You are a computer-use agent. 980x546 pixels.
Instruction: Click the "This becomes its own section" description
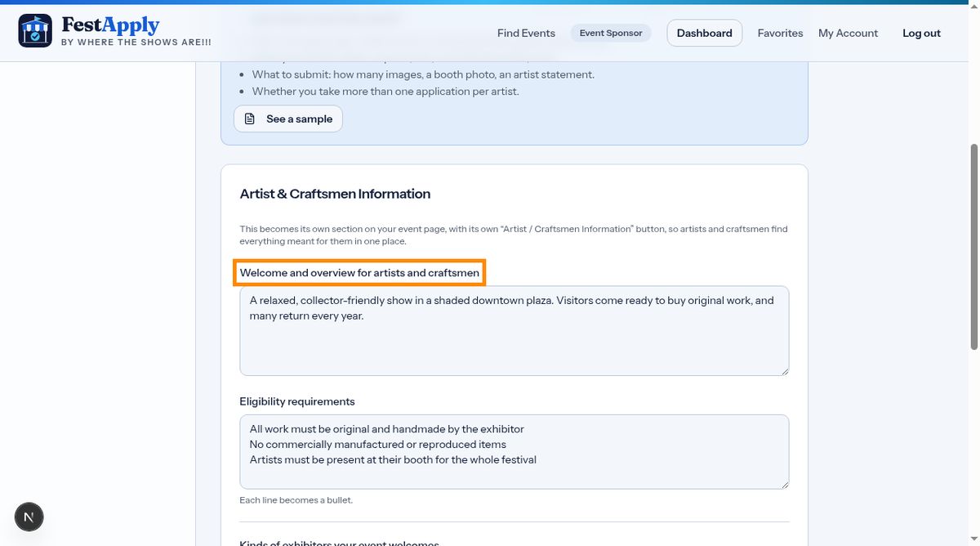(x=514, y=235)
